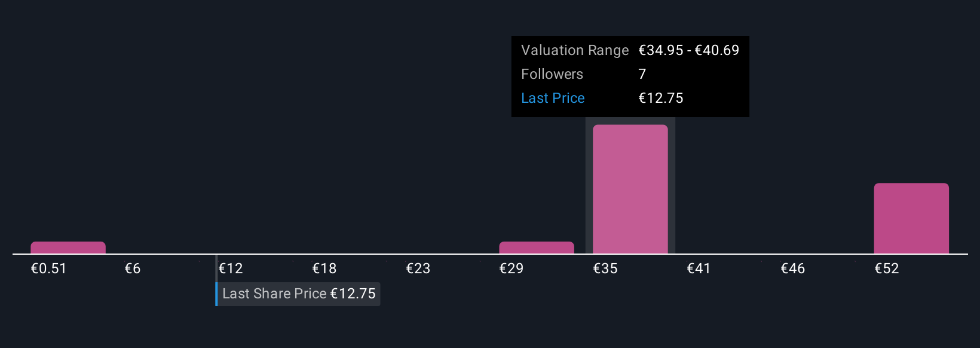
Task: Click the €35 axis label
Action: pos(605,268)
